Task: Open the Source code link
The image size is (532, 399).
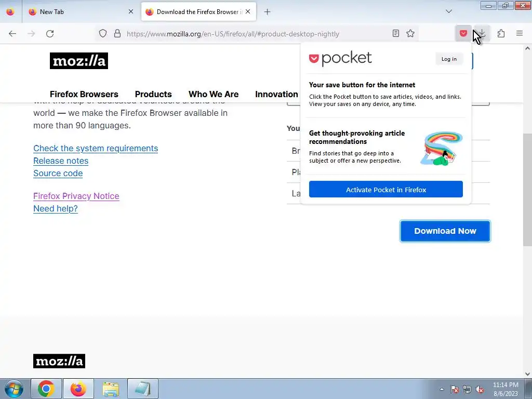Action: [x=58, y=174]
